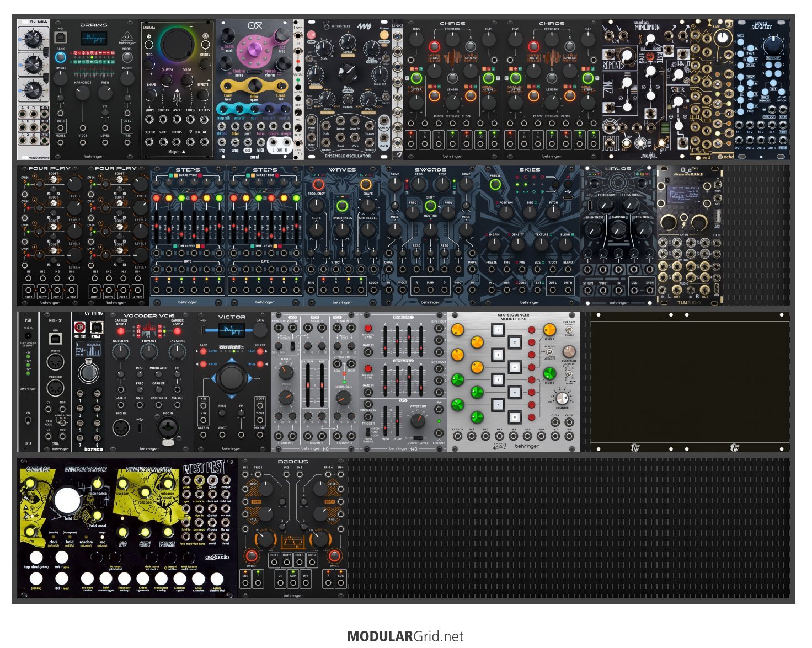Click the MIDI jack on the Coral module

coord(260,143)
